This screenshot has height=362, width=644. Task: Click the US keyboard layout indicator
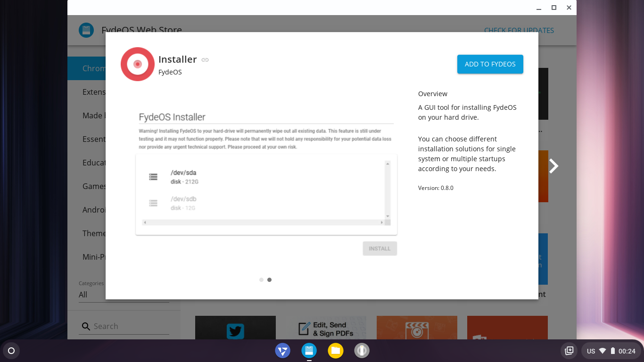click(591, 351)
